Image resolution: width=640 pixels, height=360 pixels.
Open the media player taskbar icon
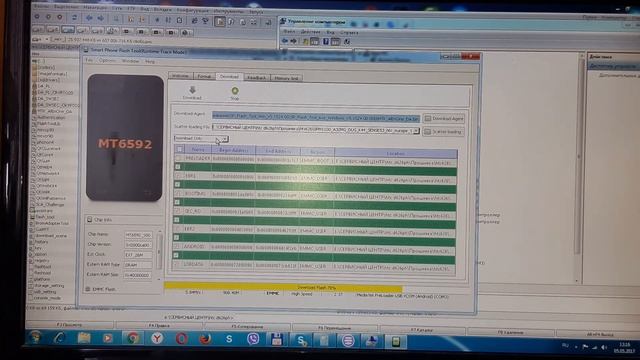pos(108,338)
